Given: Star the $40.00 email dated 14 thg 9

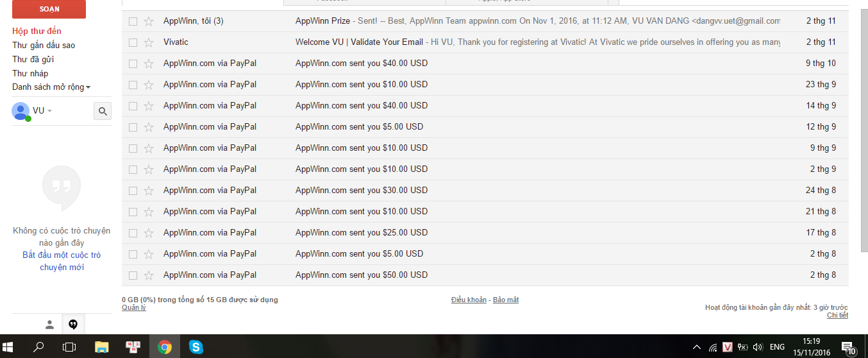Looking at the screenshot, I should click(x=149, y=106).
